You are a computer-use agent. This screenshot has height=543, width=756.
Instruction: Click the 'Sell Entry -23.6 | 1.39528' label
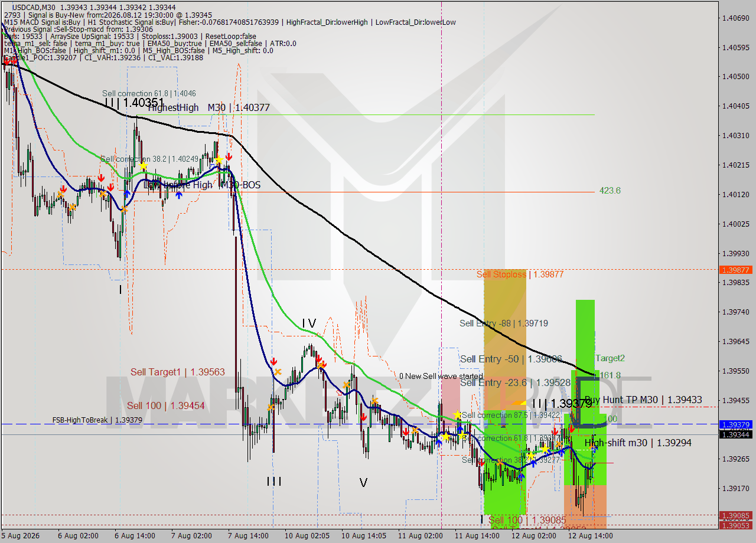pyautogui.click(x=516, y=382)
